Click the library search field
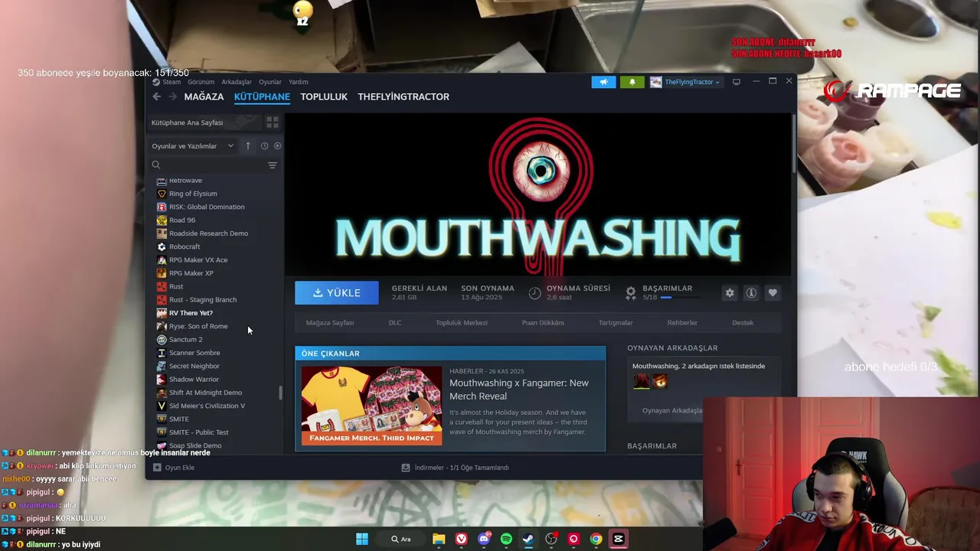 pyautogui.click(x=207, y=165)
